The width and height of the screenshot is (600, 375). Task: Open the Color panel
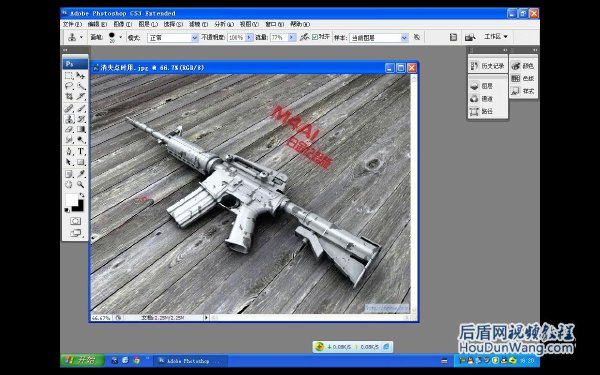coord(523,66)
